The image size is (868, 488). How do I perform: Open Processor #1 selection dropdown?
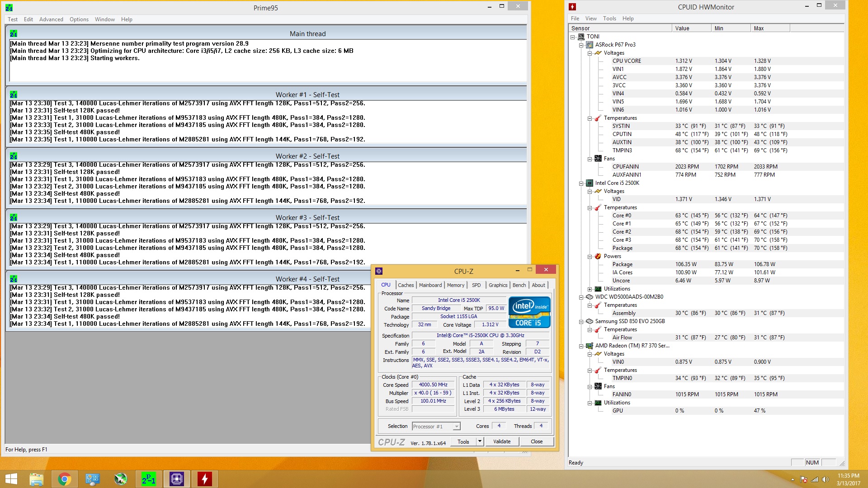pos(457,427)
